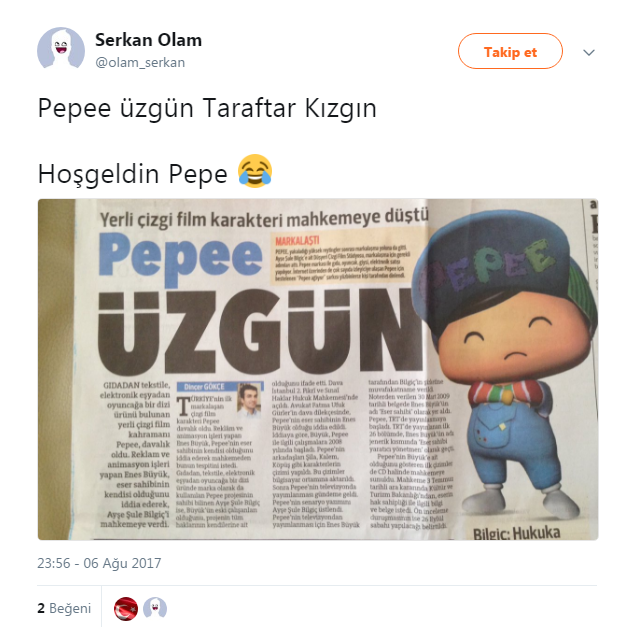Viewport: 625px width, 627px height.
Task: Show the 2 Beğeni likes list
Action: (x=64, y=608)
